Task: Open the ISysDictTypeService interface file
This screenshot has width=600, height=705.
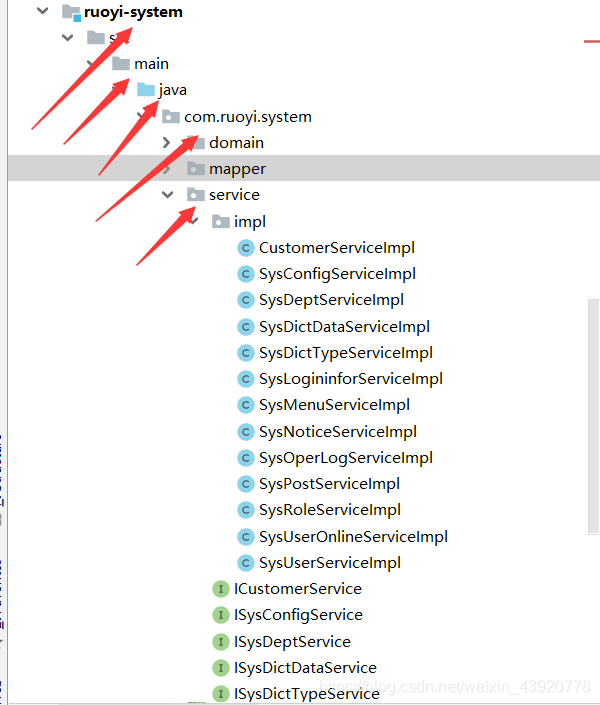Action: pyautogui.click(x=307, y=695)
